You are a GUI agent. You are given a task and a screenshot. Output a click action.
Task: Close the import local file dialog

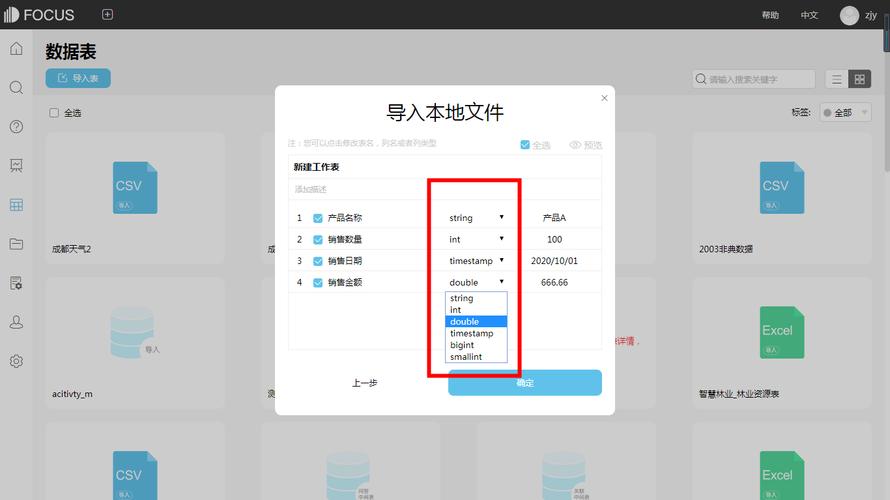604,98
